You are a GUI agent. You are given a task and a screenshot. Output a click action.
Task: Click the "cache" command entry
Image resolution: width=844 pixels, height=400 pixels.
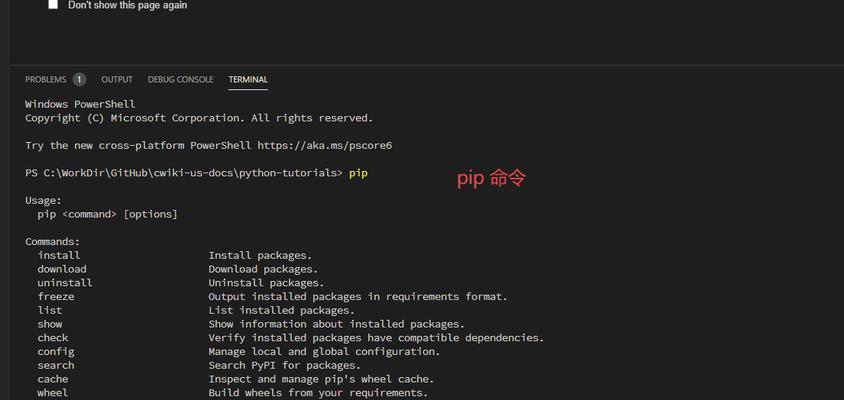click(53, 379)
